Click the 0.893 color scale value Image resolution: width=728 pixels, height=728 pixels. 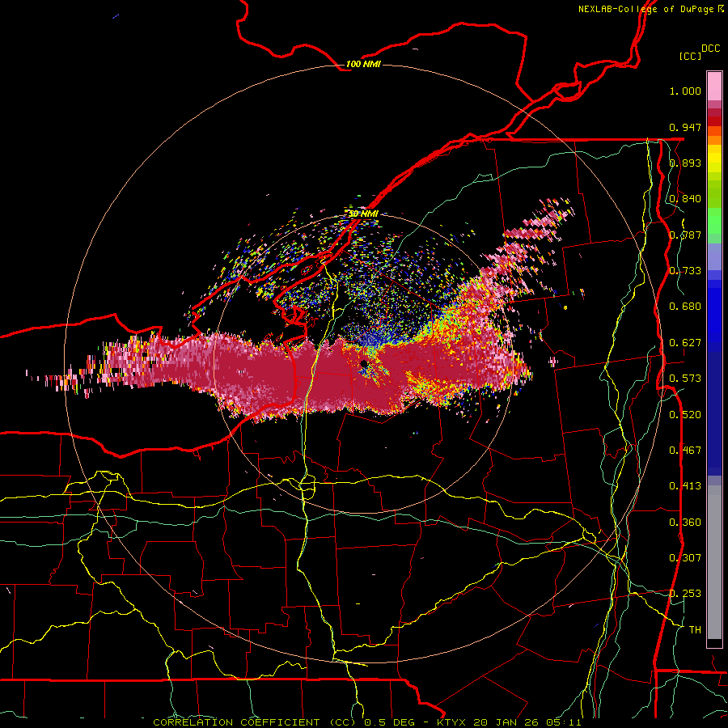coord(685,163)
